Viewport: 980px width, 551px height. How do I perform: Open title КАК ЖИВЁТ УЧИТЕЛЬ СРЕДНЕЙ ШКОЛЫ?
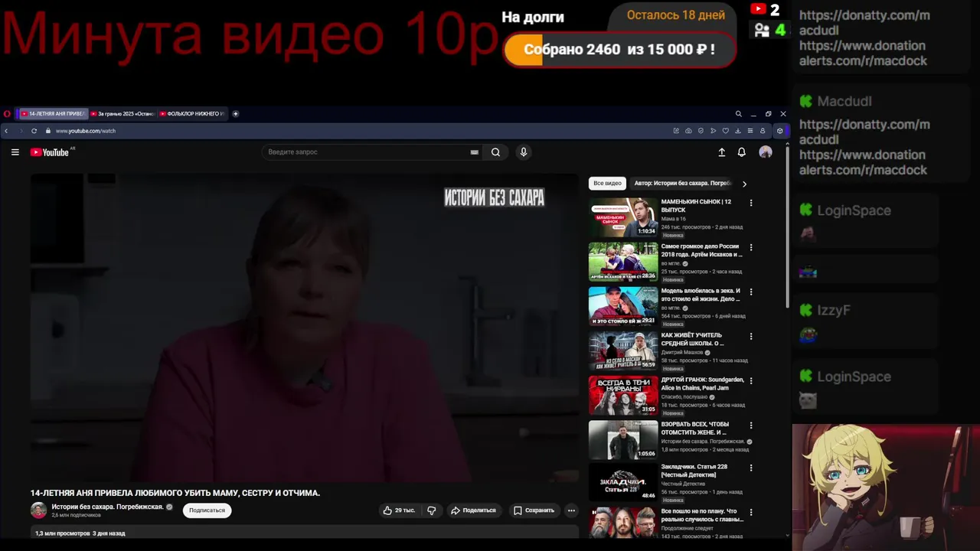(x=692, y=339)
